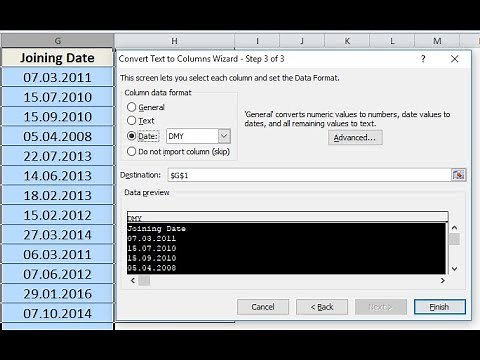Click preview scroll down arrow
480x360 pixels.
(454, 268)
